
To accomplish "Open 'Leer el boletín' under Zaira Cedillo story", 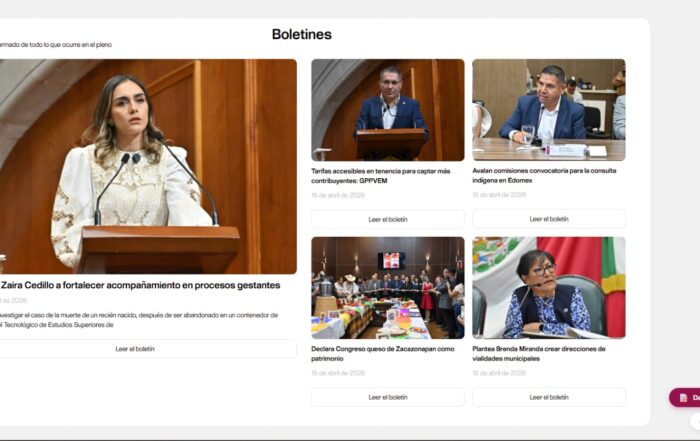I will (135, 349).
